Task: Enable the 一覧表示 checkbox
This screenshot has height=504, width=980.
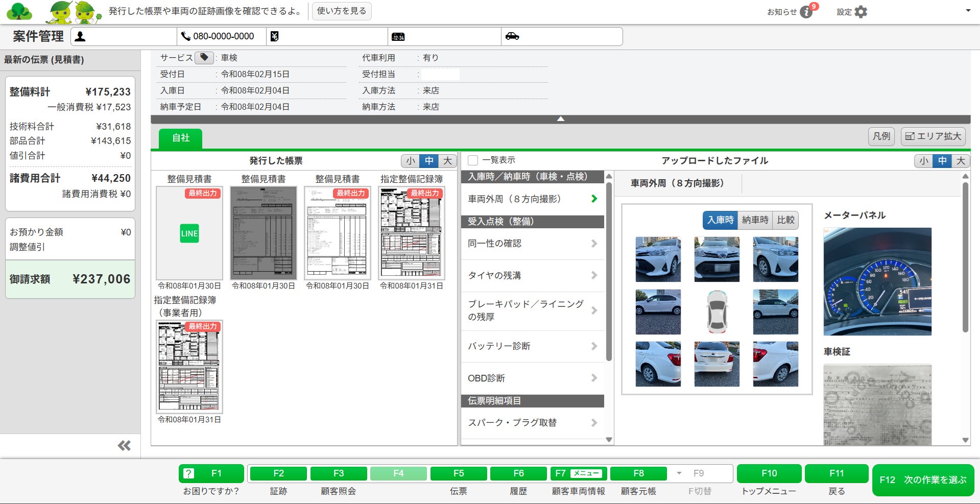Action: tap(473, 160)
